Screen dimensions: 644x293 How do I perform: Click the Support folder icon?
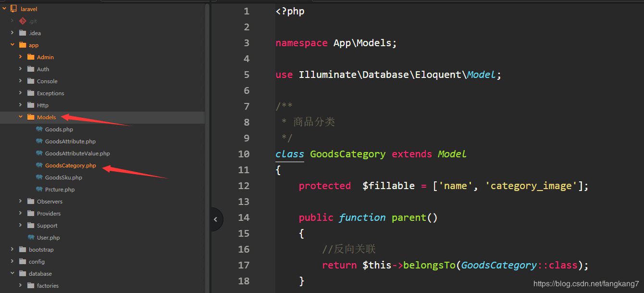tap(31, 225)
